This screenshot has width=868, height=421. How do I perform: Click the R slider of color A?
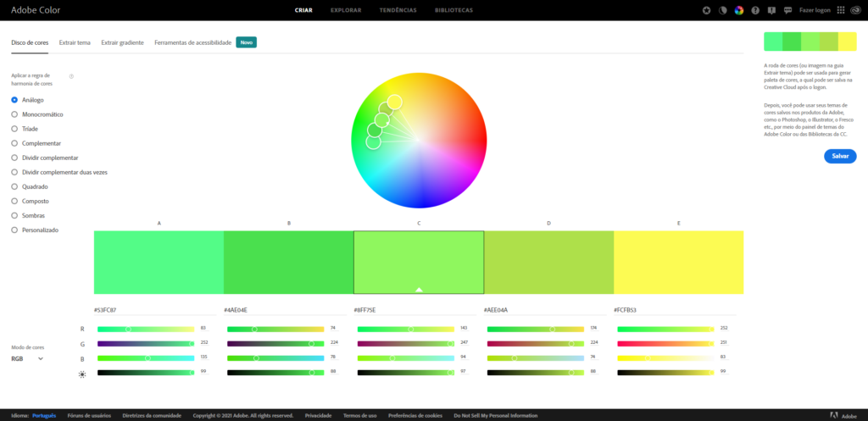[x=146, y=330]
